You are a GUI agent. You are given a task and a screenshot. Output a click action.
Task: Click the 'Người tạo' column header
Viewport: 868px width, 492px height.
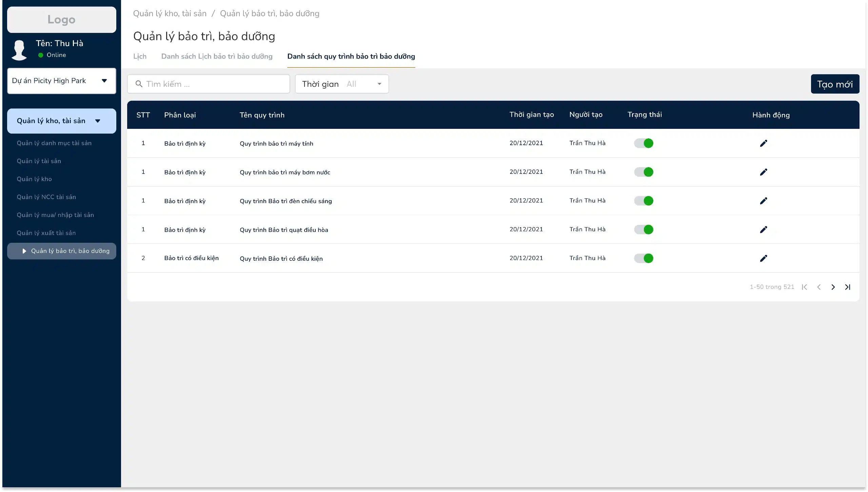point(586,115)
